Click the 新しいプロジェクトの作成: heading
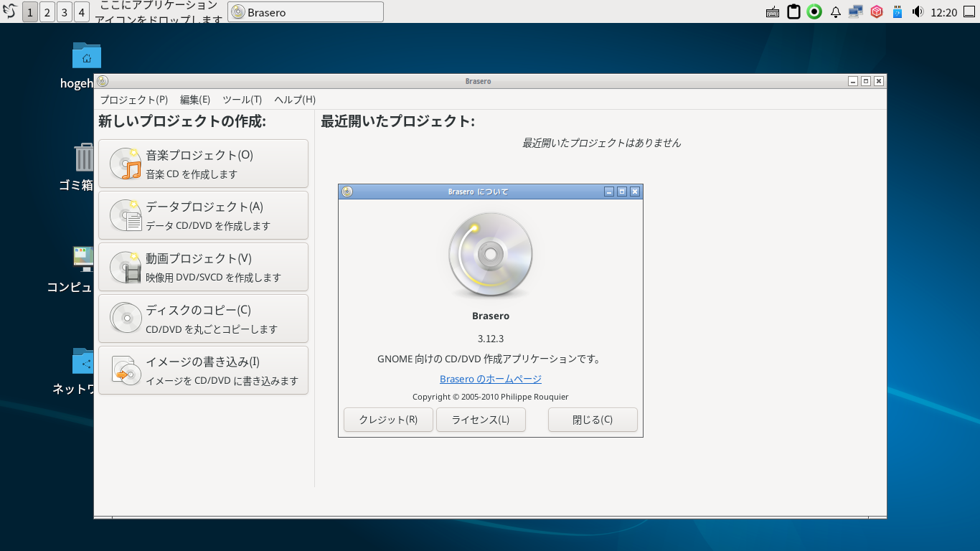This screenshot has height=551, width=980. click(x=182, y=121)
